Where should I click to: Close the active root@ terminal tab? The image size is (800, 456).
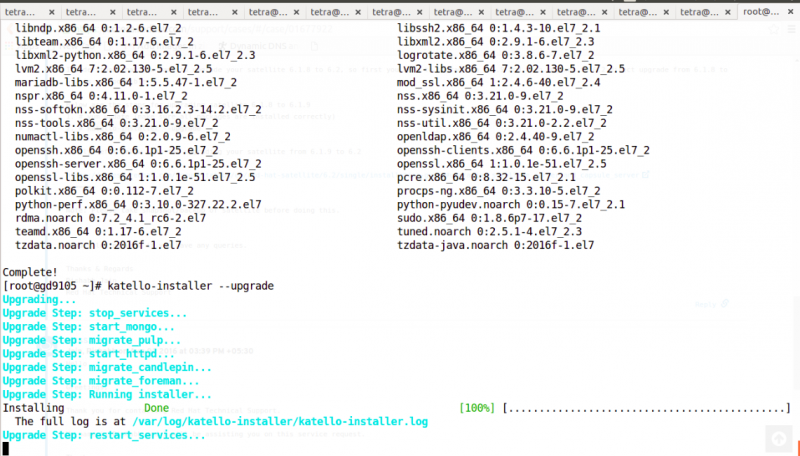789,12
